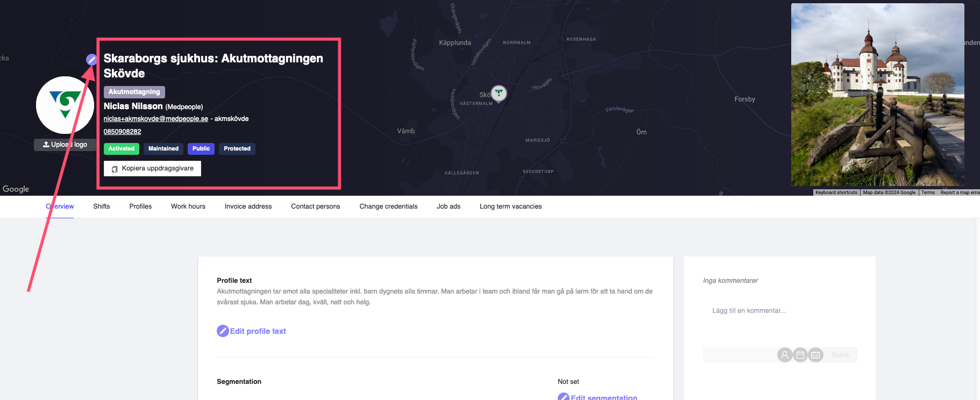
Task: Click the Forsby map label
Action: point(745,99)
